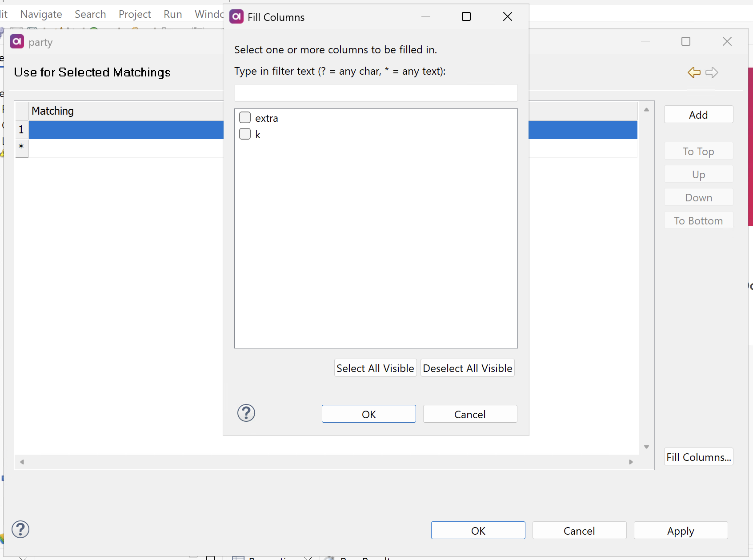The height and width of the screenshot is (560, 753).
Task: Click the forward arrow in party dialog
Action: tap(712, 72)
